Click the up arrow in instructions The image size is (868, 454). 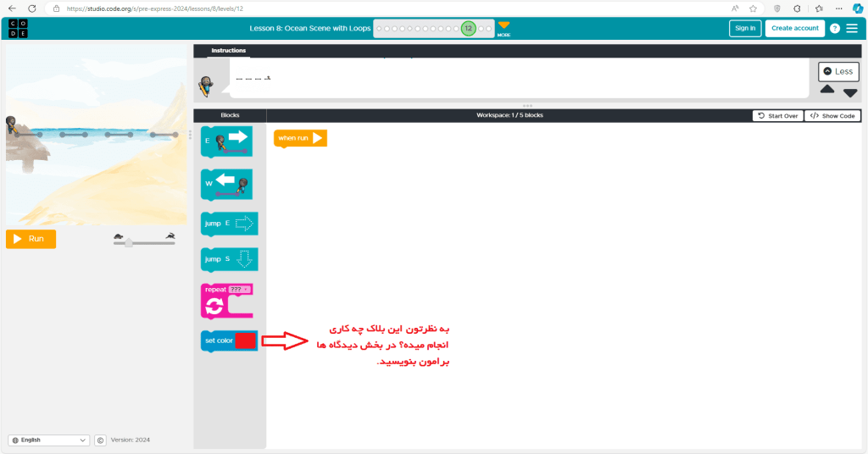(x=827, y=90)
